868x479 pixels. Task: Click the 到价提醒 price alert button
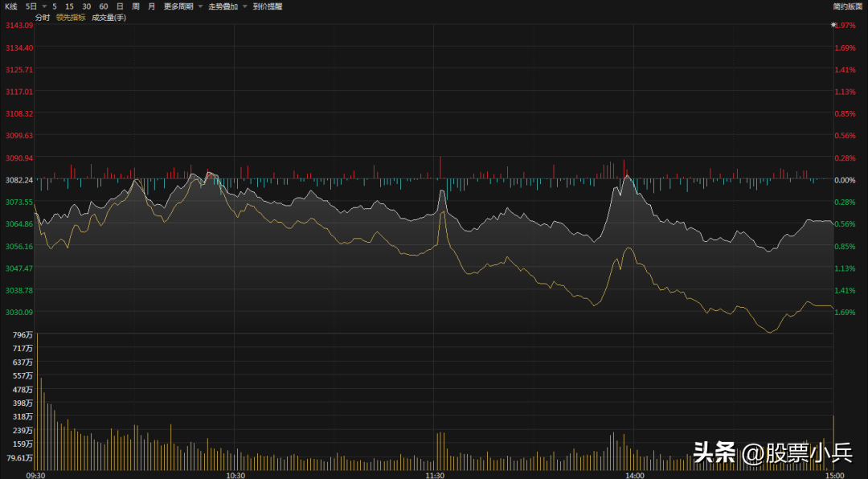[x=268, y=6]
